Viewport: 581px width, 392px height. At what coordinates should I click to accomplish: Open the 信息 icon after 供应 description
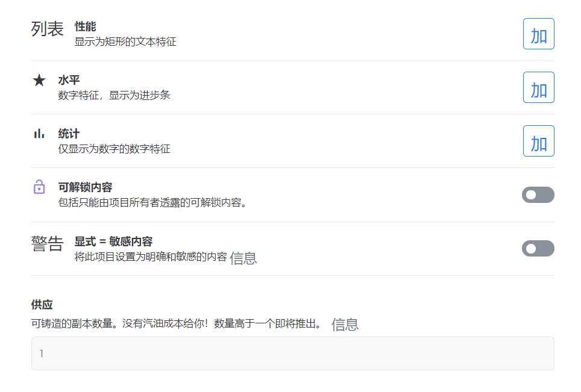tap(345, 325)
